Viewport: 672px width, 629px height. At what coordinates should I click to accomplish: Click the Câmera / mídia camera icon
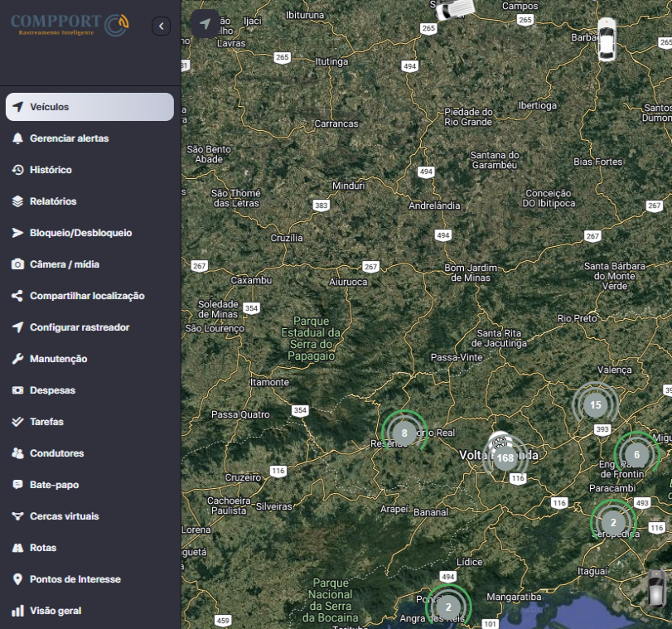coord(17,264)
